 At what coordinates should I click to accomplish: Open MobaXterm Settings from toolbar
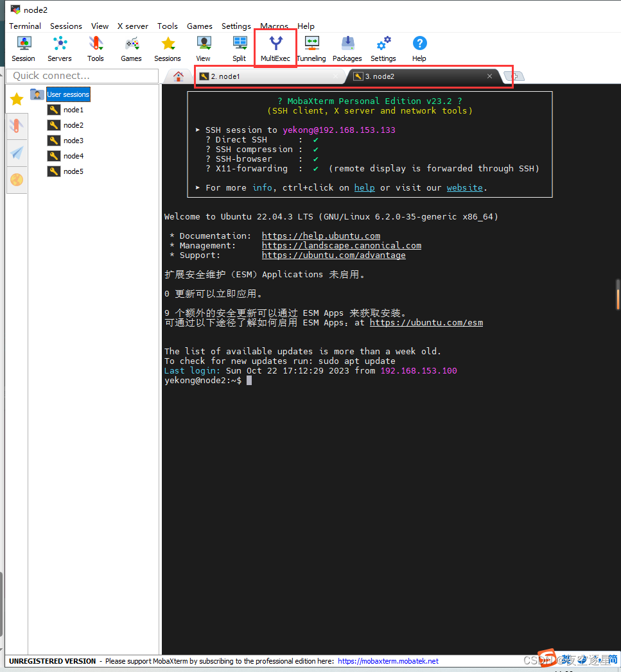point(383,46)
